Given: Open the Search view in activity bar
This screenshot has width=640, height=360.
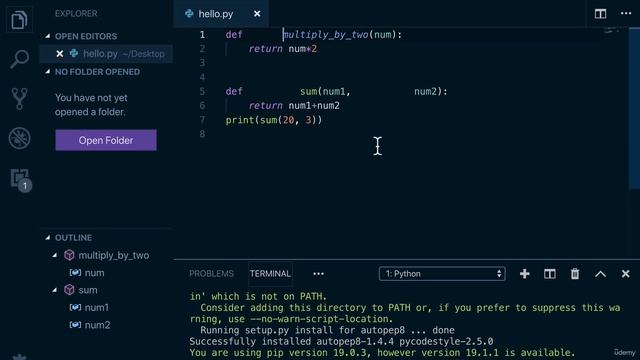Looking at the screenshot, I should point(19,59).
